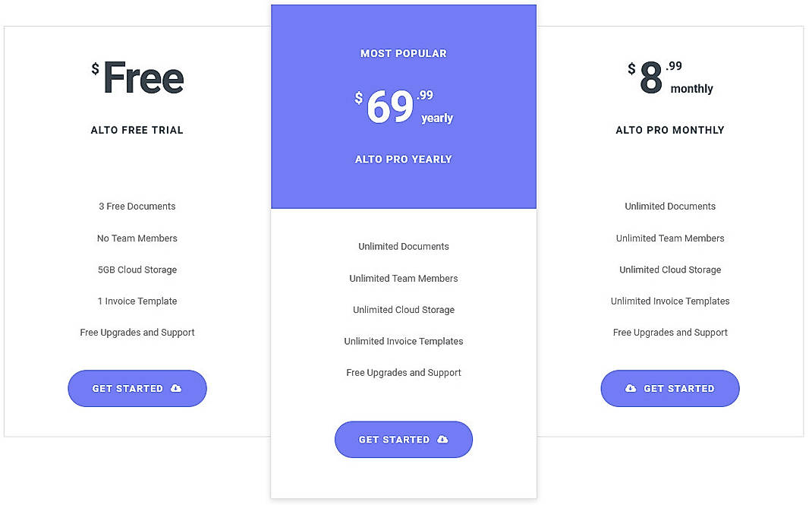This screenshot has width=812, height=505.
Task: Click the cloud icon in Alto Free Trial button
Action: [176, 388]
